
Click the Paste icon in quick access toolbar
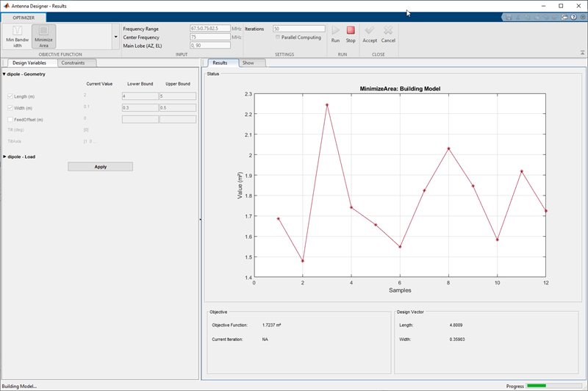click(537, 17)
